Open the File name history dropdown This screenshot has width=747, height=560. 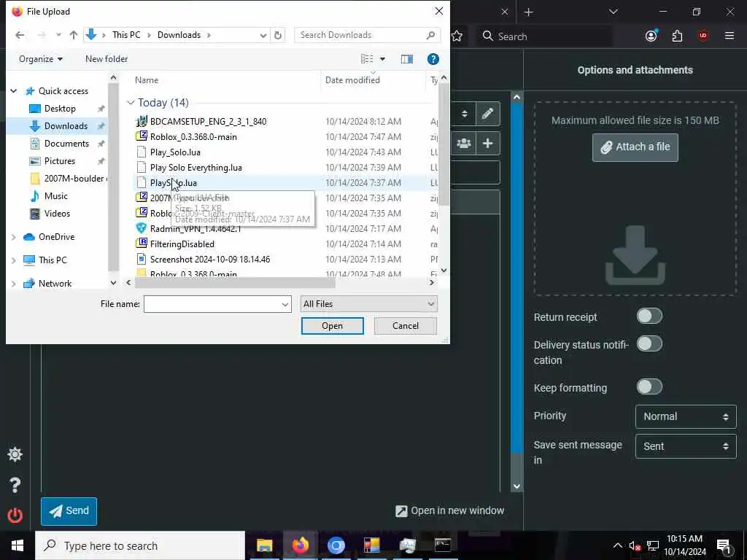[x=285, y=304]
